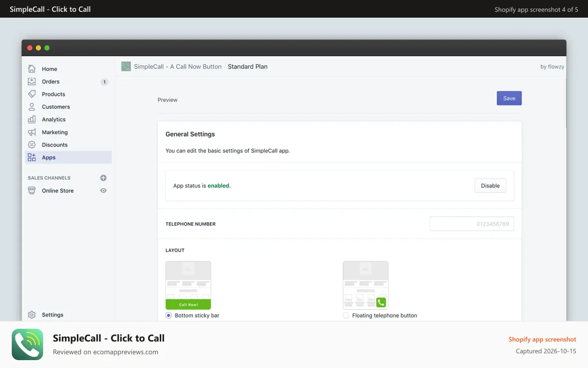
Task: Click 'Reviewed on ecomappreviews.com' text
Action: (x=105, y=352)
